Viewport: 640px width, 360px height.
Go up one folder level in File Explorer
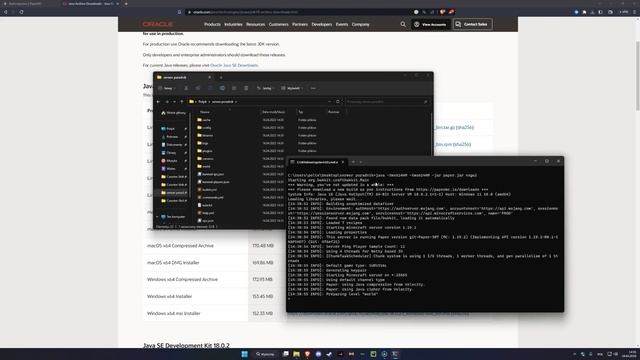182,102
